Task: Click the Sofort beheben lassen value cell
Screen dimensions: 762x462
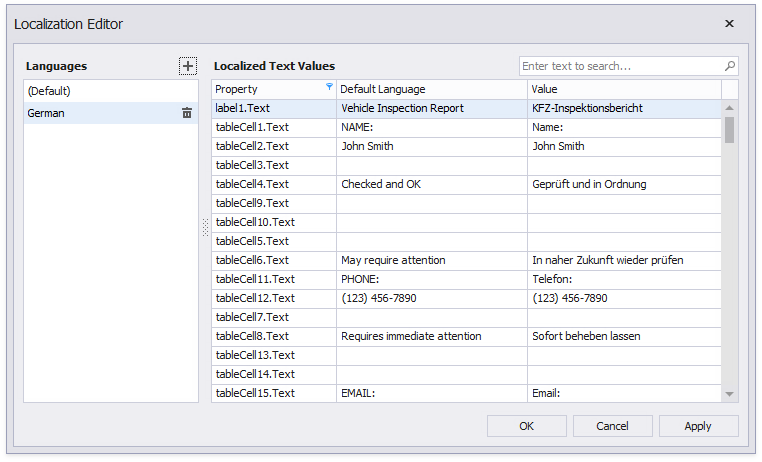Action: pyautogui.click(x=623, y=336)
